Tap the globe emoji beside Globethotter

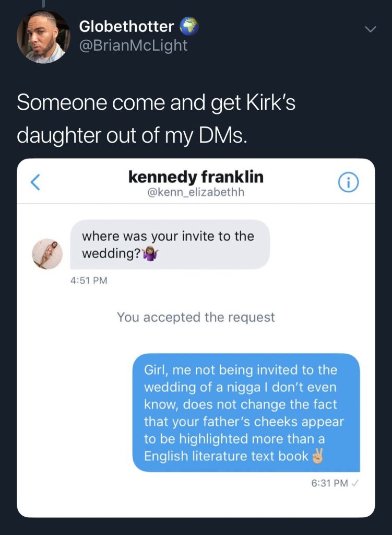click(189, 27)
